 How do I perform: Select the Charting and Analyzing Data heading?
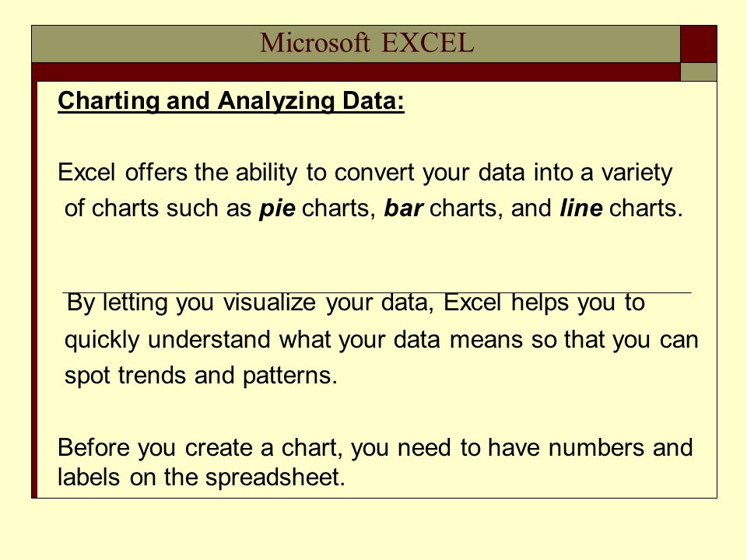(231, 101)
